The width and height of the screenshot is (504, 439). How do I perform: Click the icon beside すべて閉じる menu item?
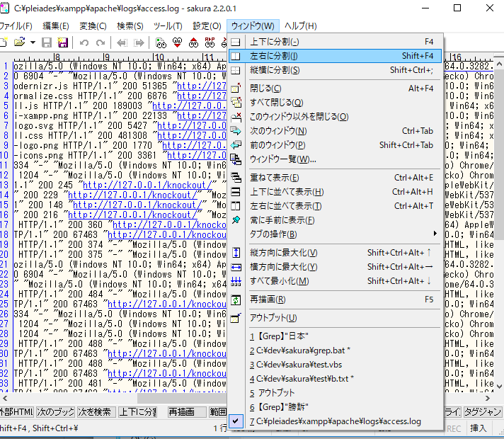[x=236, y=102]
